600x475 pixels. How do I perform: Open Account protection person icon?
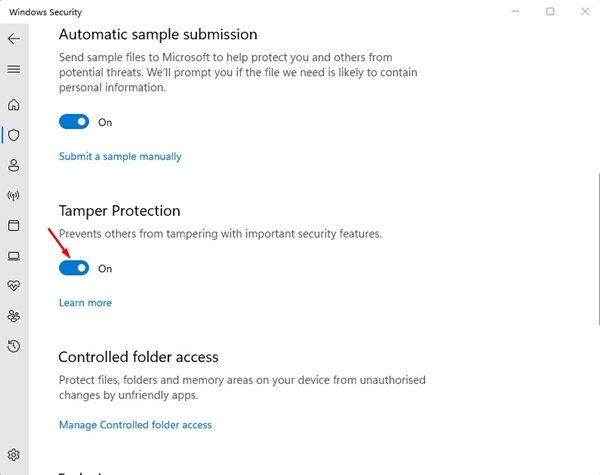14,165
